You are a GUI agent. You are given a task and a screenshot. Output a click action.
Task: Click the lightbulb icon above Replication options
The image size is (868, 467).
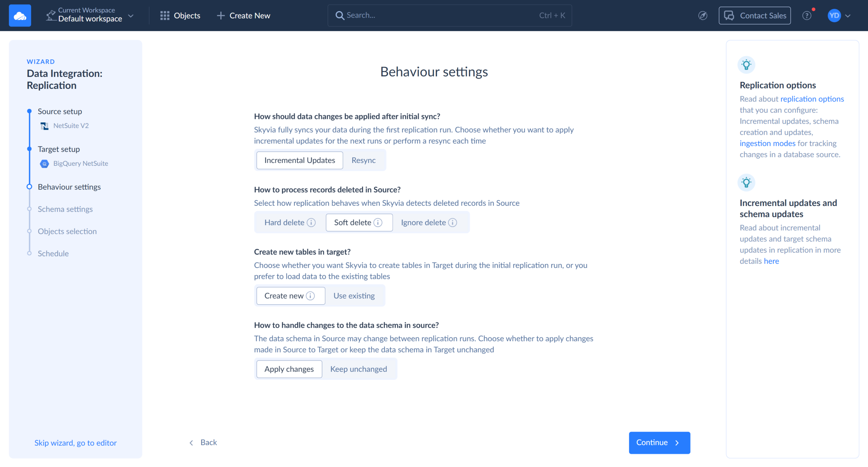746,65
